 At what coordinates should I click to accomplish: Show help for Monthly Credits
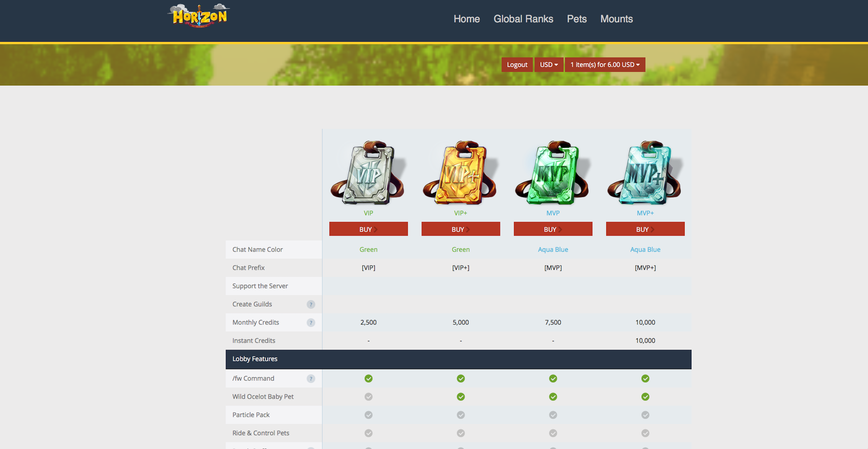pyautogui.click(x=311, y=323)
